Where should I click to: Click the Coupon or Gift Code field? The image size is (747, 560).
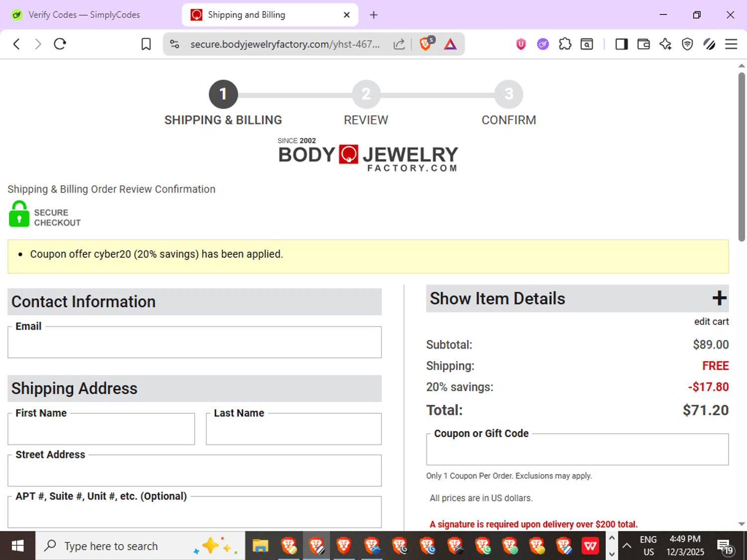(x=577, y=449)
